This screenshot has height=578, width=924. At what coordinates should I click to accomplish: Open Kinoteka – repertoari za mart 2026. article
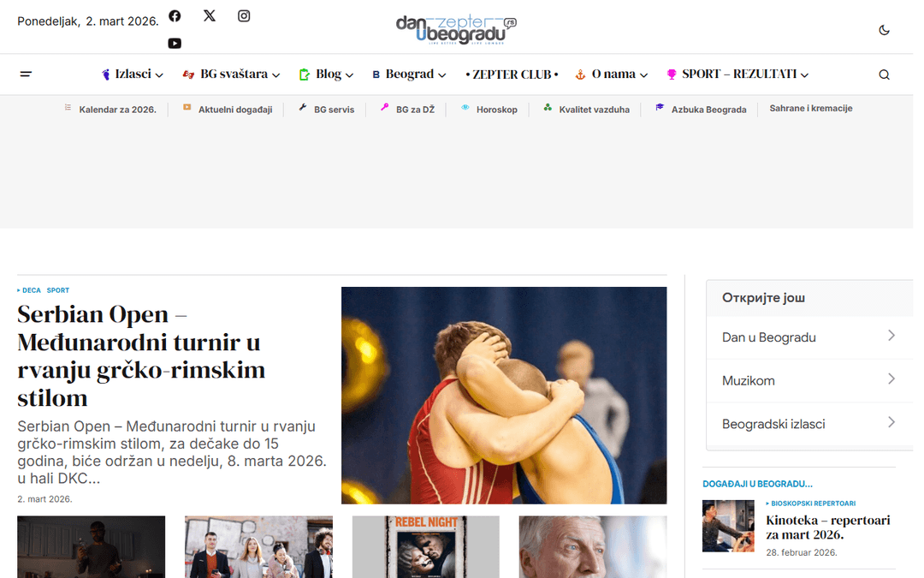[828, 527]
